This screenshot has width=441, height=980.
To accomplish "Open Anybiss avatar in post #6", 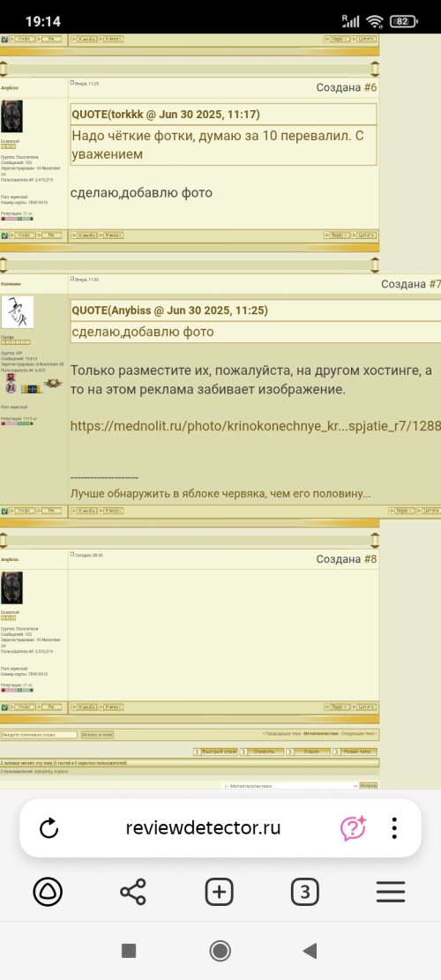I will (x=11, y=116).
